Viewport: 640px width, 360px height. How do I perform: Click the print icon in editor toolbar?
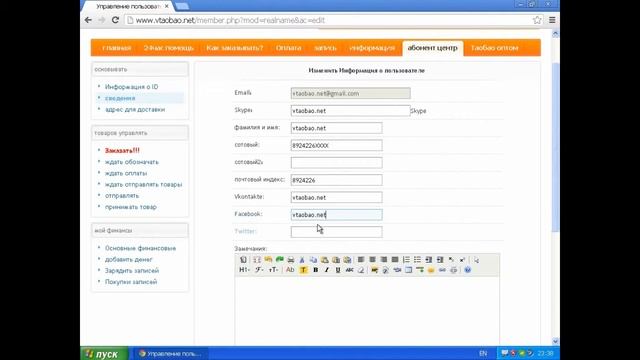pyautogui.click(x=291, y=260)
